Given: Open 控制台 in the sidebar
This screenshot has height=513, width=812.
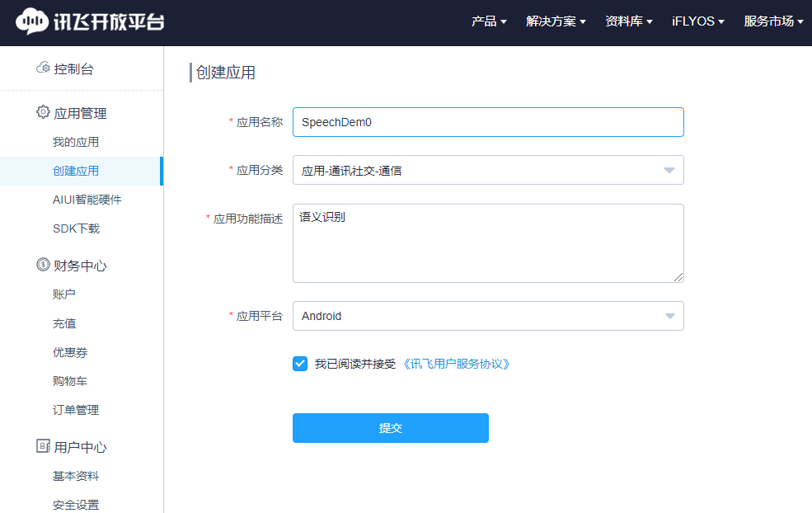Looking at the screenshot, I should click(73, 69).
